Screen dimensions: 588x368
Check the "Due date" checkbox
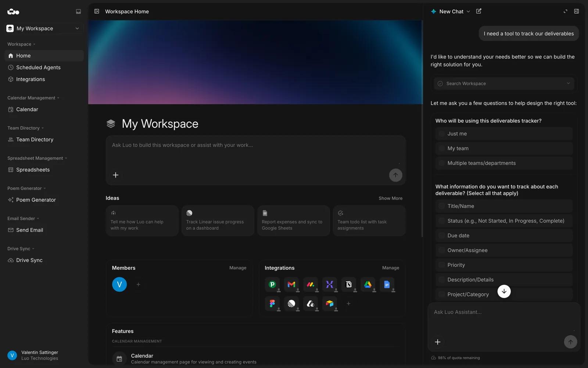[x=442, y=236]
